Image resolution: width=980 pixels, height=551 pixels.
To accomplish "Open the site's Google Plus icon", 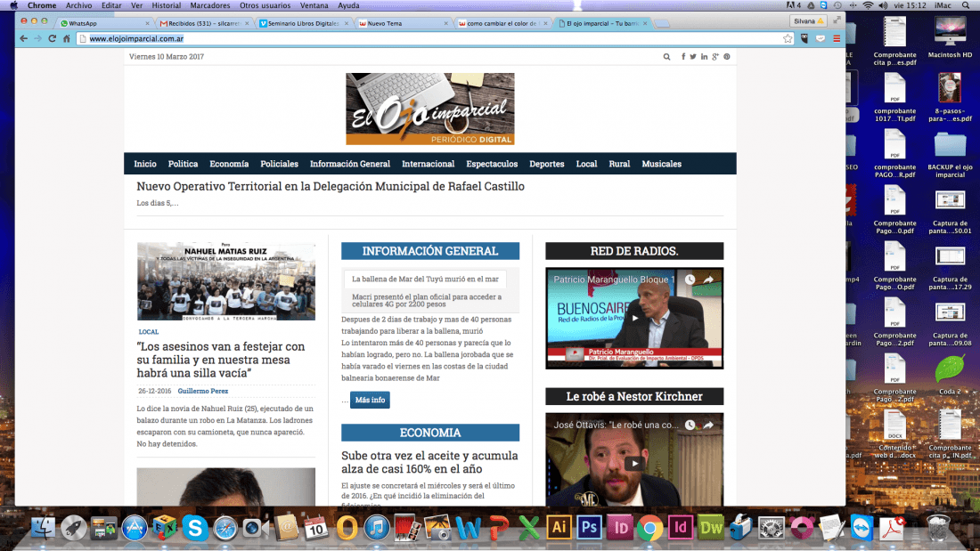I will tap(715, 57).
